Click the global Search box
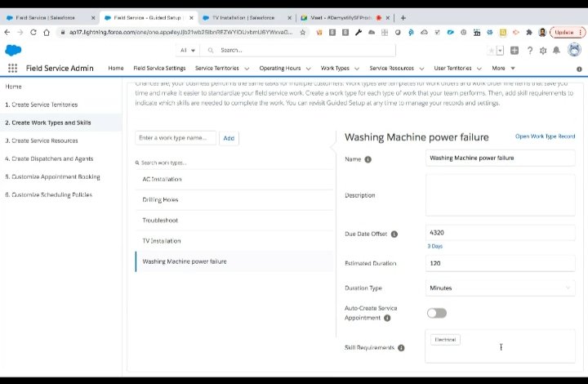 click(x=298, y=51)
